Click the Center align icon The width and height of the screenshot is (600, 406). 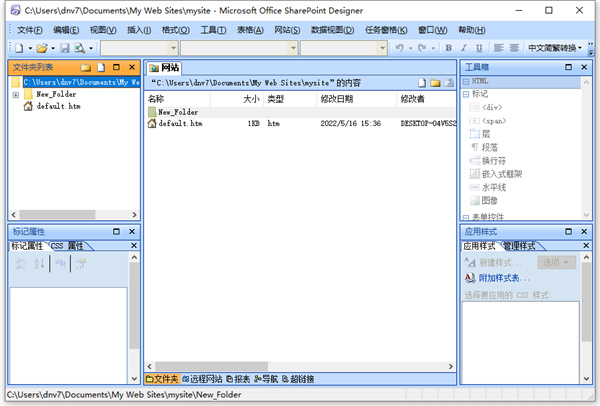514,48
